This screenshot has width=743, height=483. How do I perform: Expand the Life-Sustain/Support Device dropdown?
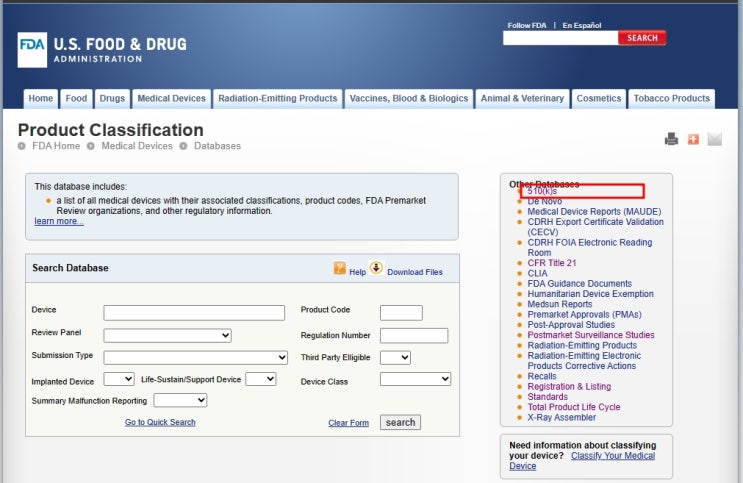pyautogui.click(x=261, y=379)
